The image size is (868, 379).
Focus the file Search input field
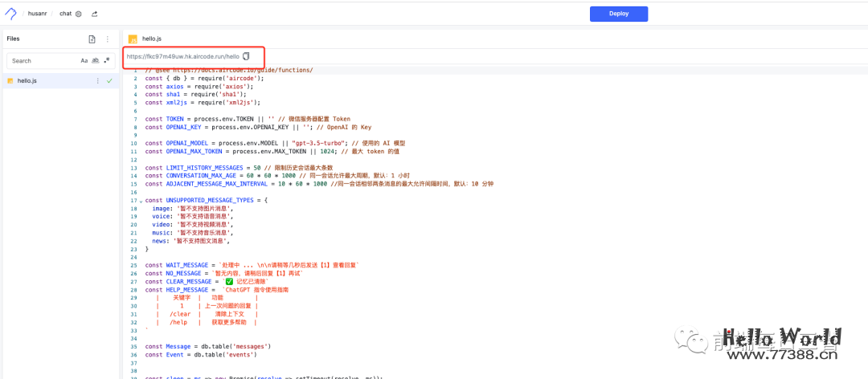click(x=44, y=61)
